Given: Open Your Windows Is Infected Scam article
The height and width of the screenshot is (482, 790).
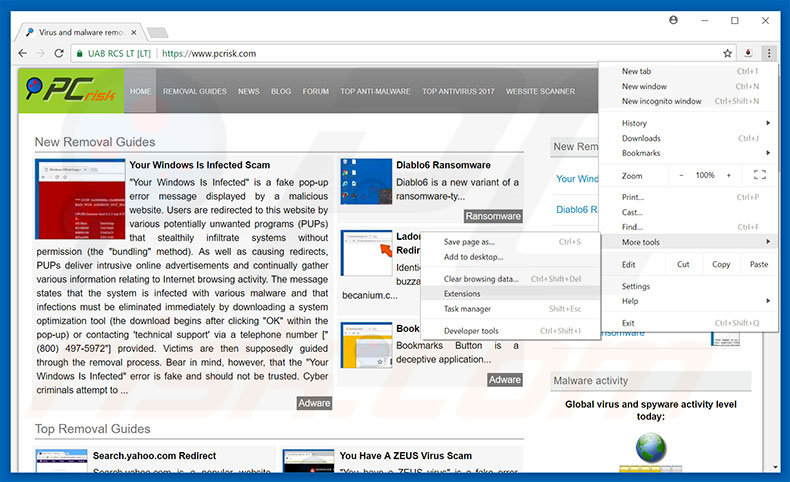Looking at the screenshot, I should point(200,165).
